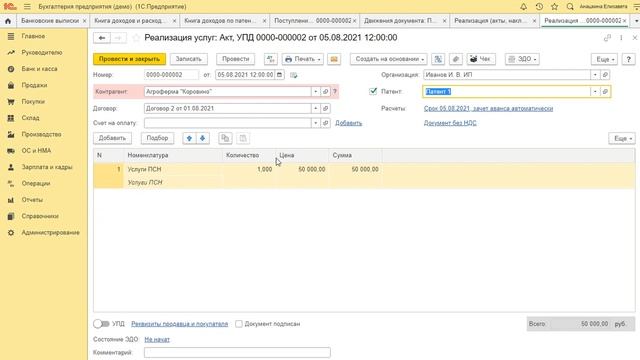Expand Контрагент dropdown arrow

tap(315, 92)
